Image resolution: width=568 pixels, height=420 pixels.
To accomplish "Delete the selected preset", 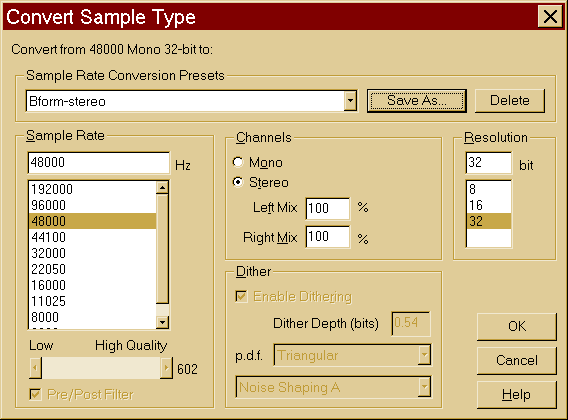I will tap(510, 101).
